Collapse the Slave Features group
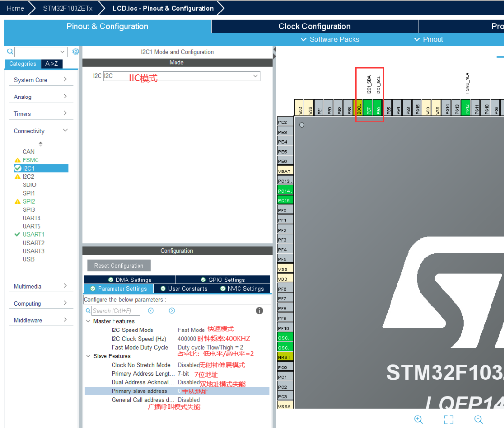 [x=88, y=356]
